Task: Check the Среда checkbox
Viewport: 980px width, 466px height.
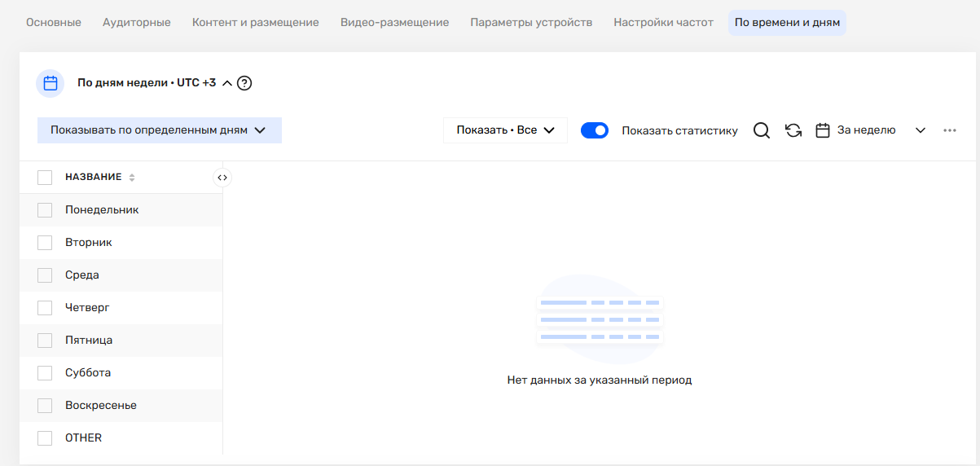Action: pos(45,275)
